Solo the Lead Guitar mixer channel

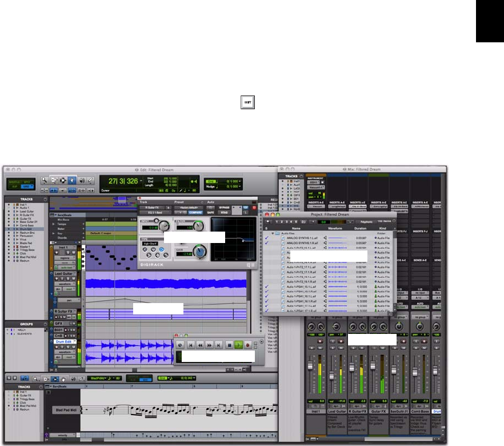[x=333, y=348]
